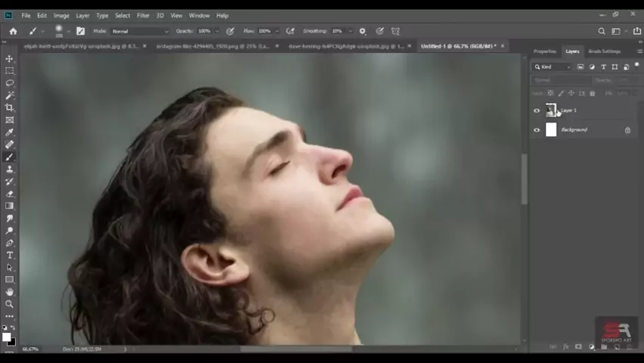Viewport: 644px width, 363px height.
Task: Open brush smoothing options gear
Action: (362, 31)
